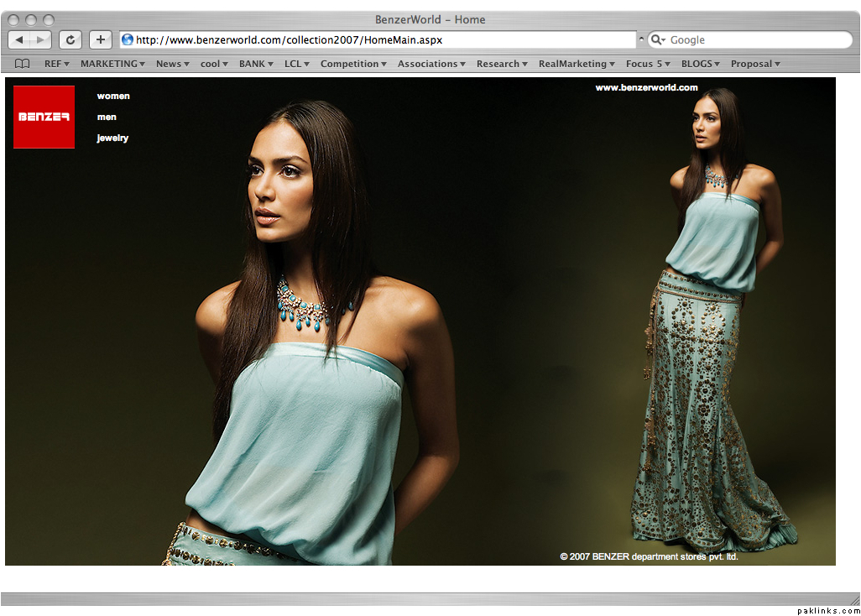Viewport: 861px width, 616px height.
Task: Go to the men collection link
Action: pos(107,117)
